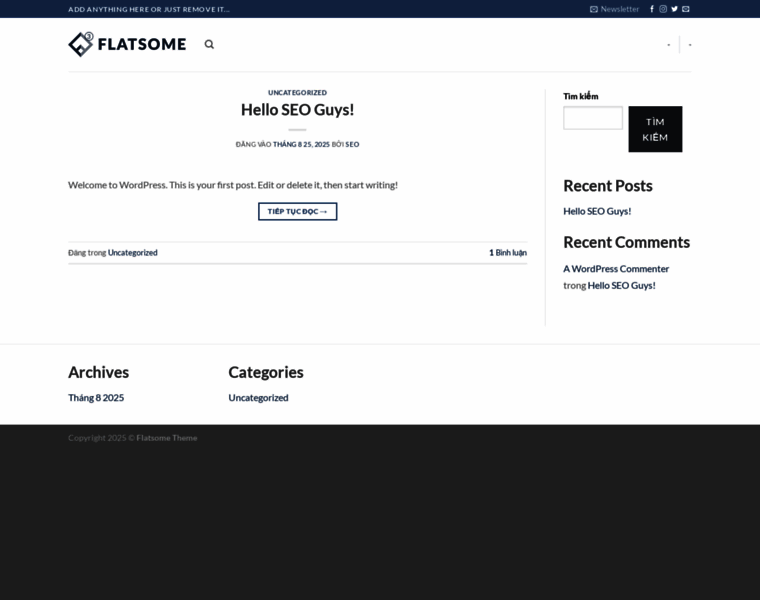Open the Hello SEO Guys! post title

tap(297, 110)
